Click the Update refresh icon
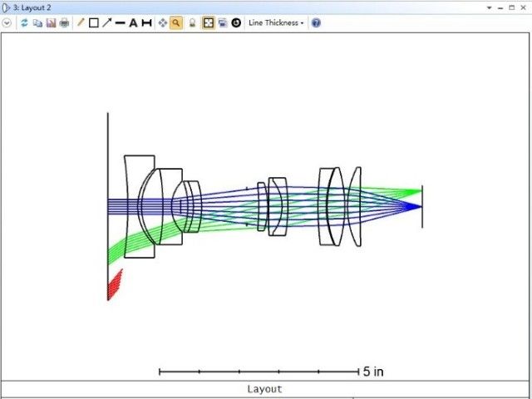 24,23
